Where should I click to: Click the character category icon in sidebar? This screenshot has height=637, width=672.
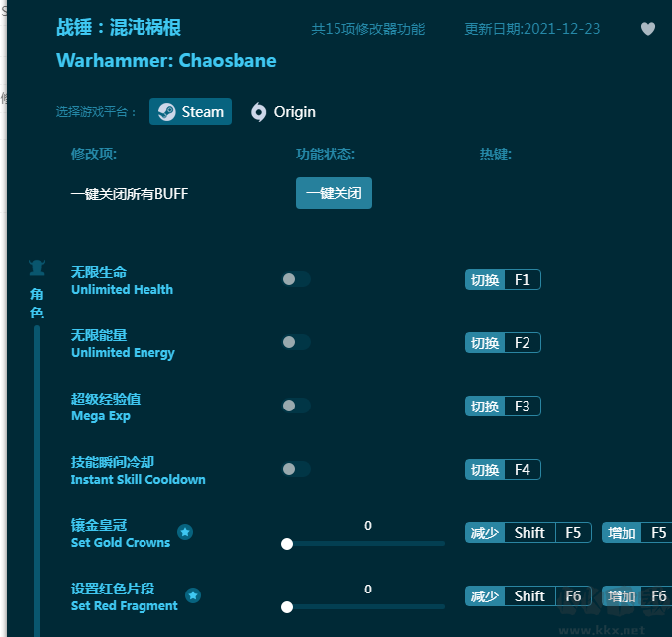(37, 267)
